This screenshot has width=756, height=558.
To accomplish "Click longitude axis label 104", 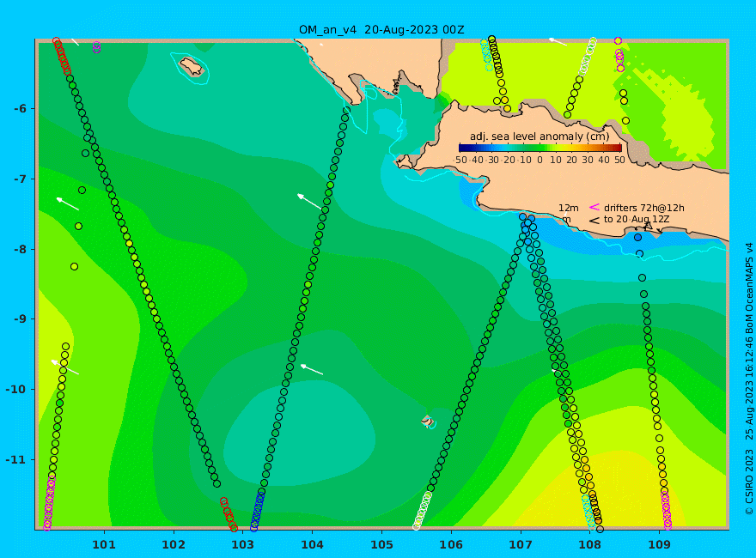I will (x=313, y=545).
